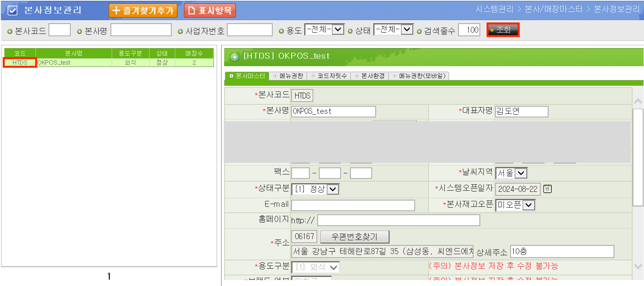The height and width of the screenshot is (286, 644).
Task: Select the HTDS code row in list
Action: [x=20, y=62]
